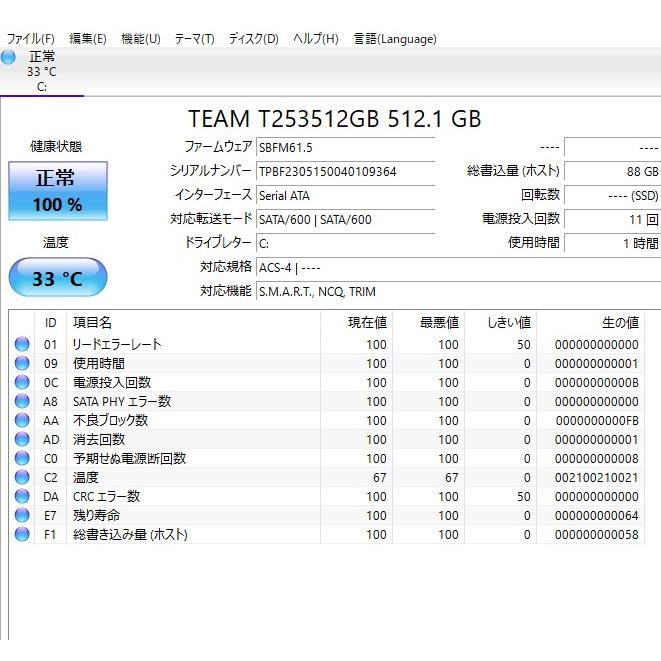Select the 残り寿命 attribute name
This screenshot has width=661, height=661.
tap(97, 515)
